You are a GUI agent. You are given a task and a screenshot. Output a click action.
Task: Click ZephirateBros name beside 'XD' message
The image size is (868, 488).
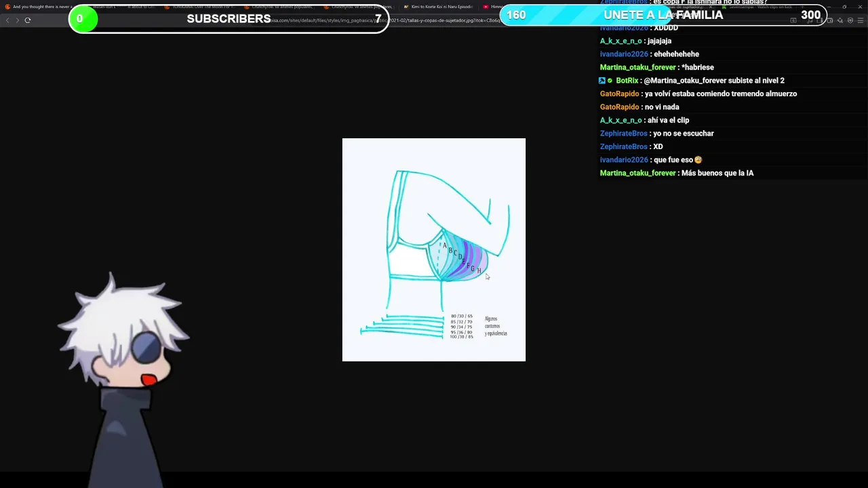point(624,147)
